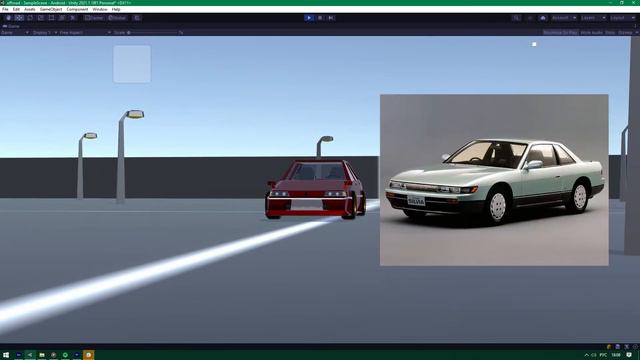
Task: Click the red car in the game view
Action: pyautogui.click(x=315, y=189)
